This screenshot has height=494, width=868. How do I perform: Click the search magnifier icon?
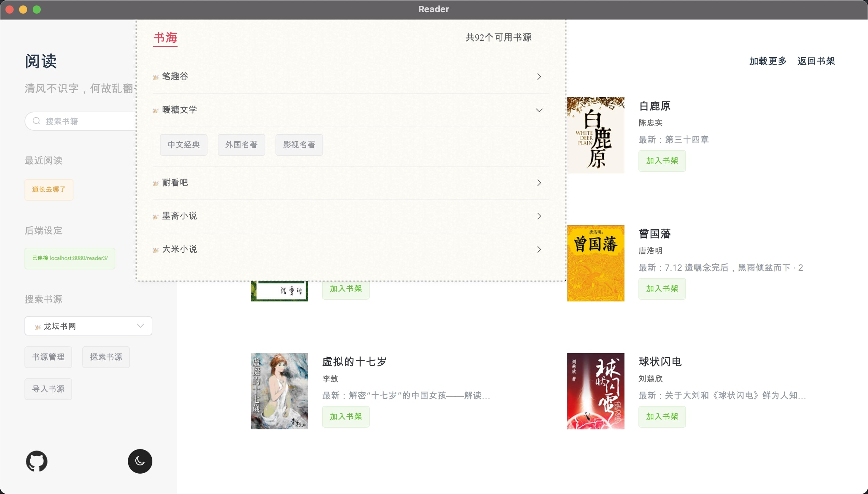pyautogui.click(x=36, y=121)
